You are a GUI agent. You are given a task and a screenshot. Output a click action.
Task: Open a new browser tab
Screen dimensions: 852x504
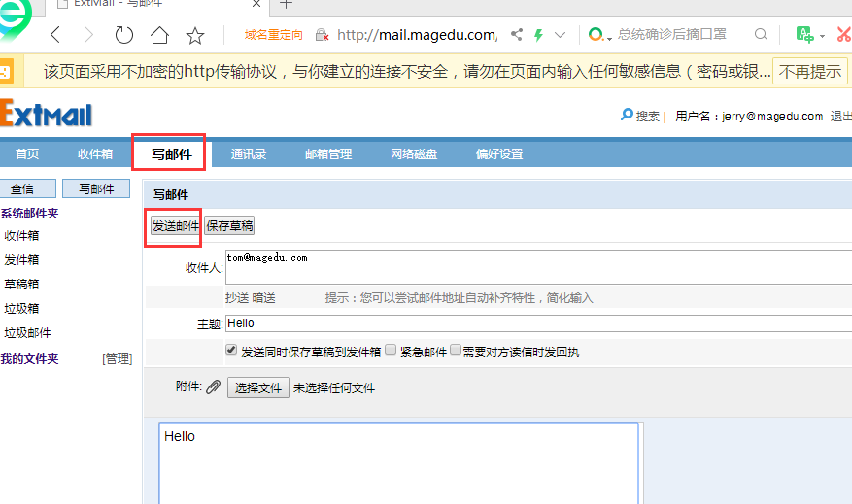(286, 4)
